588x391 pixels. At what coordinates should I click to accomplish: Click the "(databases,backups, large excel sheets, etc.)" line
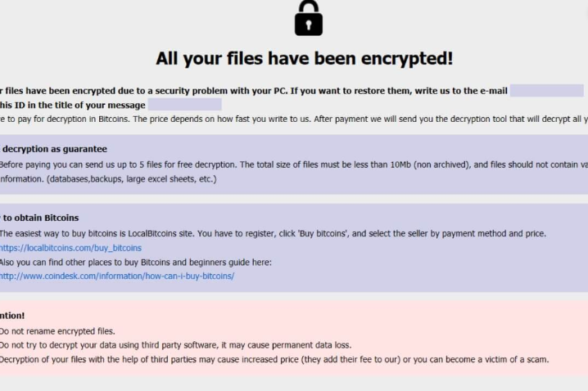pos(108,178)
